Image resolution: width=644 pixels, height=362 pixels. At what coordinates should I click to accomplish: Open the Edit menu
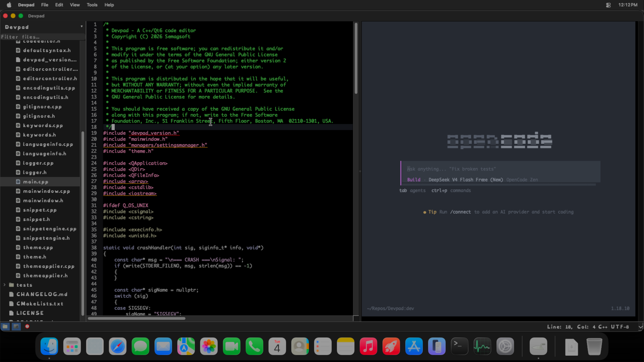tap(59, 5)
